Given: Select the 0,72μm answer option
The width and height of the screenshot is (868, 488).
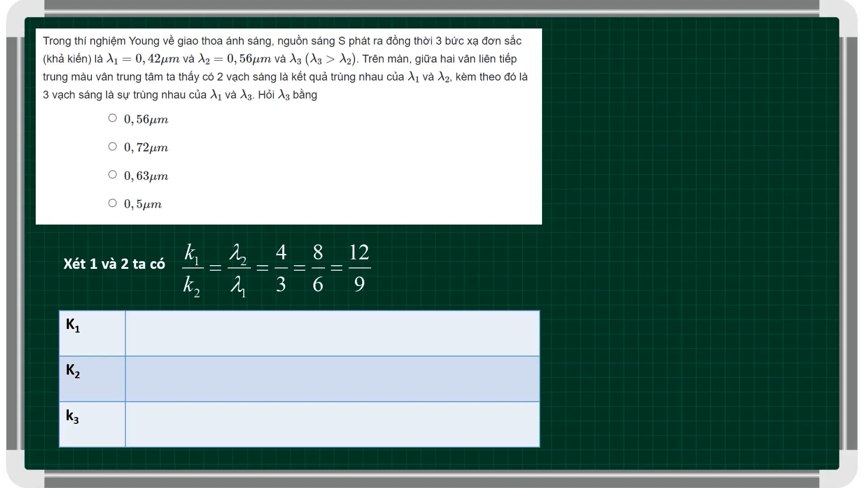Looking at the screenshot, I should pyautogui.click(x=113, y=146).
